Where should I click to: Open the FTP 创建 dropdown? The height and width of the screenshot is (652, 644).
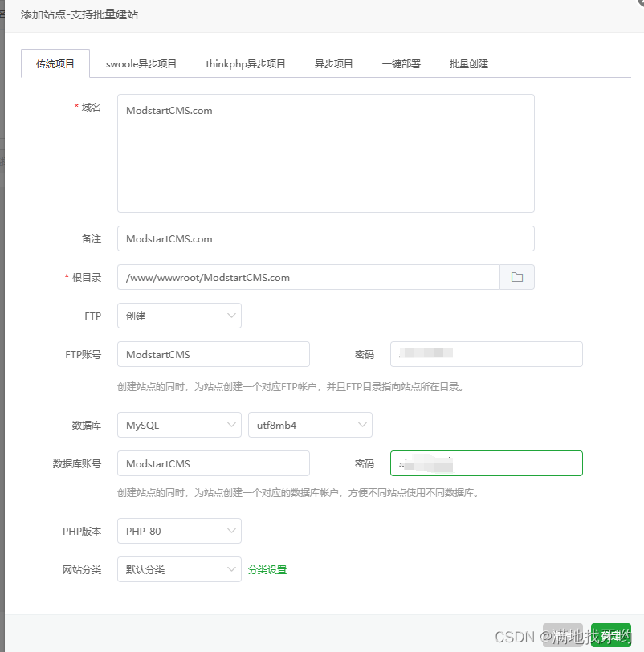coord(178,316)
